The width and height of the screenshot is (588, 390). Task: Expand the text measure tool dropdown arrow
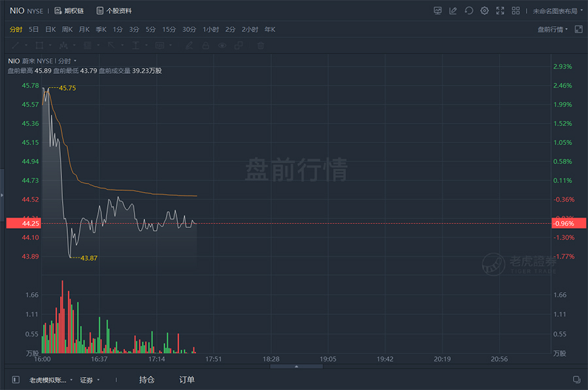(146, 45)
